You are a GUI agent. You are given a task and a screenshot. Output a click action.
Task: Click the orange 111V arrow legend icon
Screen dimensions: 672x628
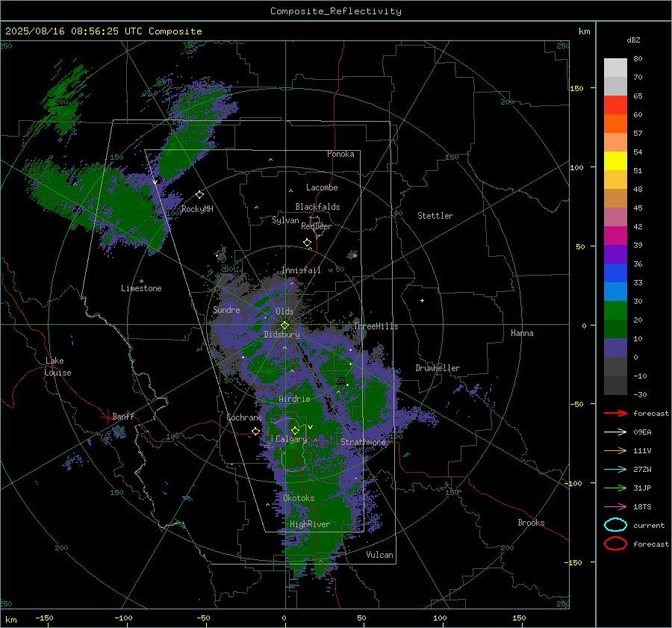[x=615, y=450]
